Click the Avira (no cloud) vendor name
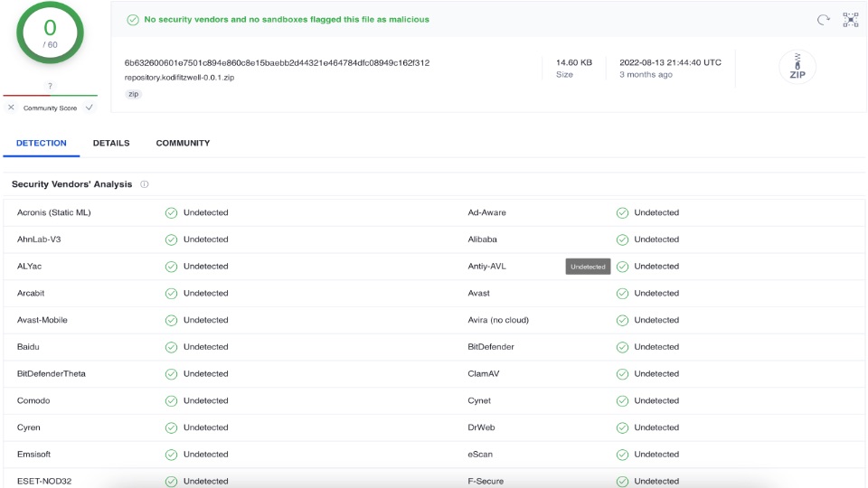 (x=498, y=320)
